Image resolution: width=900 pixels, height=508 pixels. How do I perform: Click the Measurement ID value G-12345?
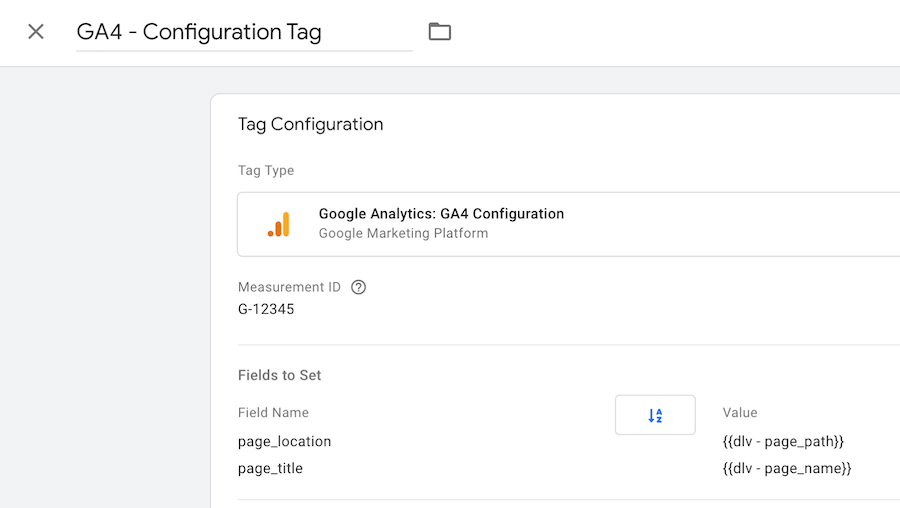266,309
